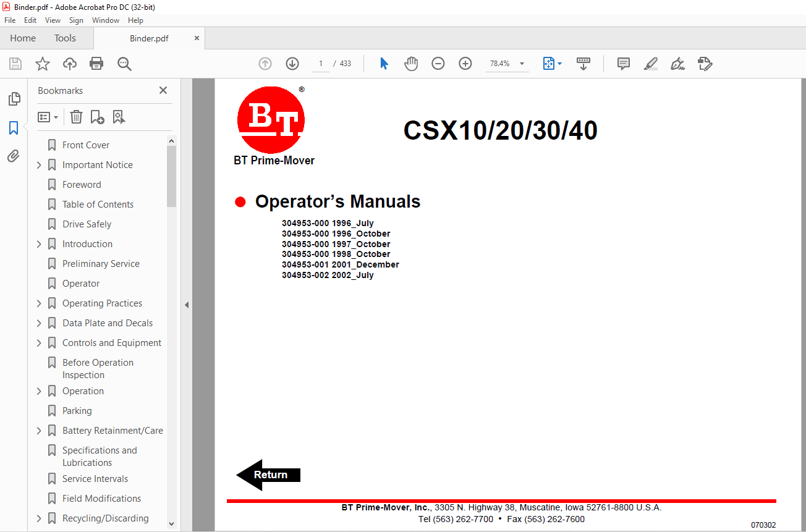This screenshot has height=532, width=806.
Task: Find the current bookmark
Action: click(119, 117)
